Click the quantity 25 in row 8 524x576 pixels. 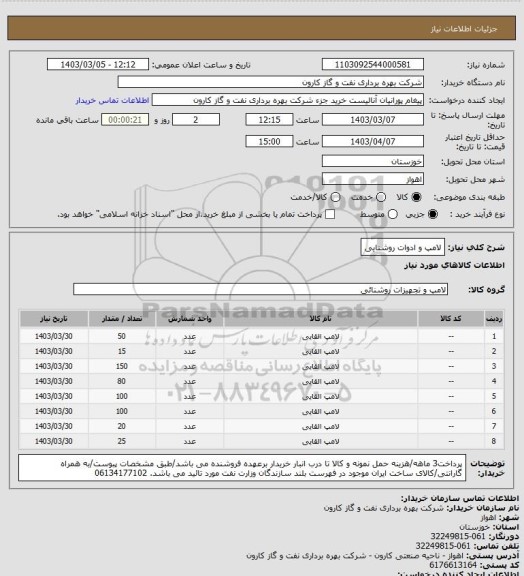click(x=122, y=441)
